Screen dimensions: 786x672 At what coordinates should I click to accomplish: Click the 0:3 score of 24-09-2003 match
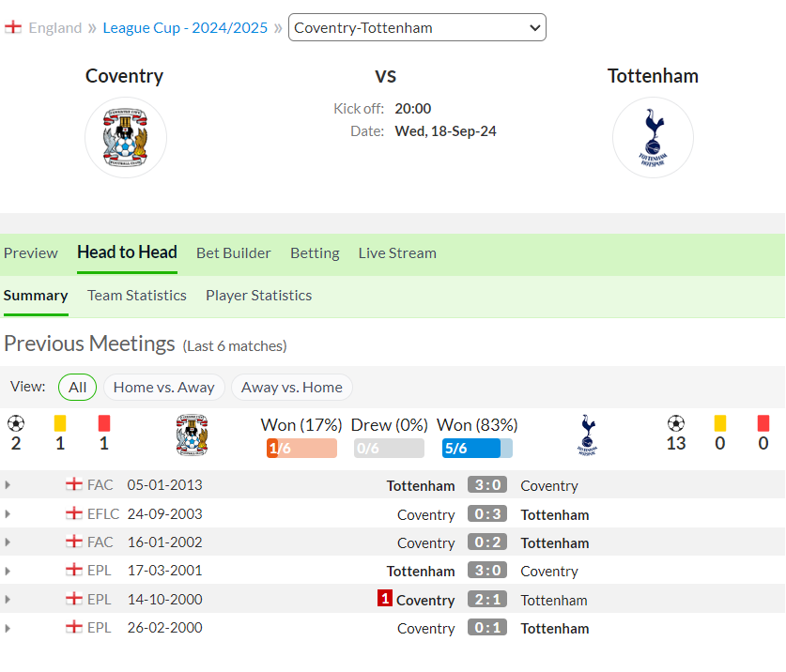pos(487,513)
